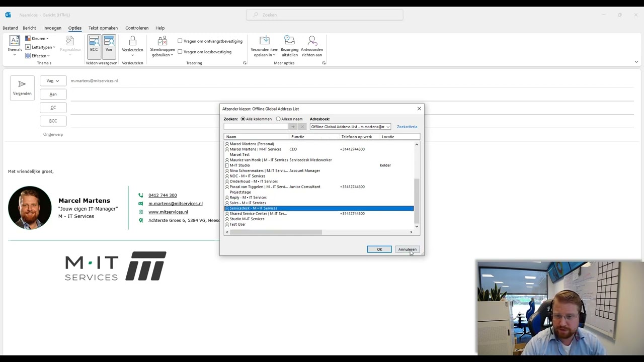Viewport: 644px width, 362px height.
Task: Collapse the ribbon with chevron
Action: pos(636,62)
